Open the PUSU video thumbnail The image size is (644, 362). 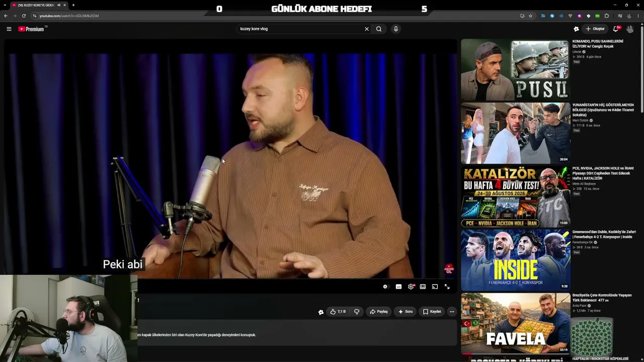pos(515,70)
